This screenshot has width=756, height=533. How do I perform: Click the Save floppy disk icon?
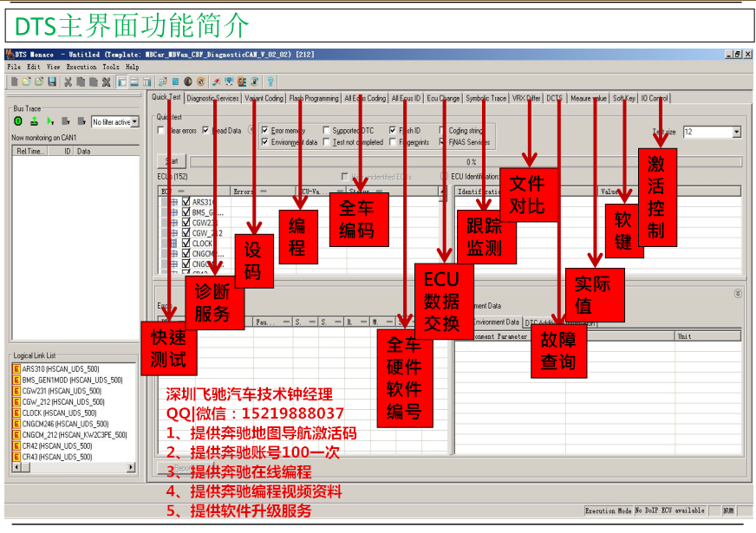pyautogui.click(x=52, y=82)
